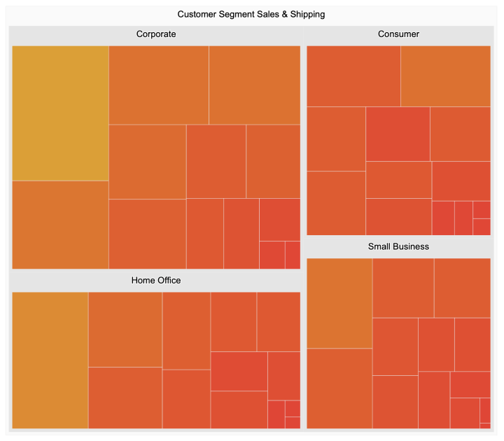504x441 pixels.
Task: Click the bottom-left tile in Corporate
Action: [60, 225]
